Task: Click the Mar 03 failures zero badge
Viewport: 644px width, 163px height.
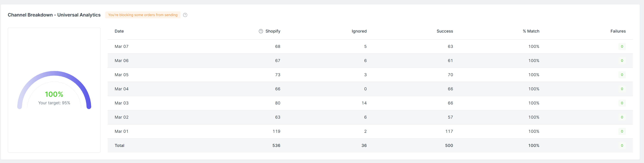Action: pyautogui.click(x=622, y=103)
